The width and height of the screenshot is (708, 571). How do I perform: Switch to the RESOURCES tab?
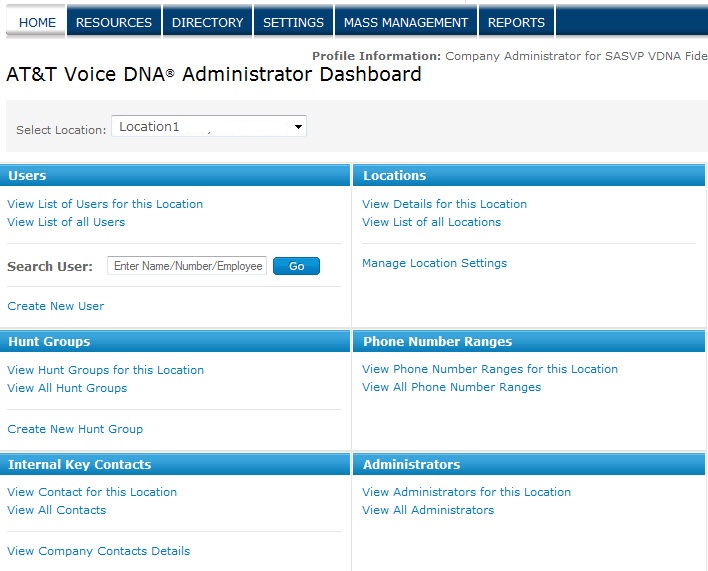click(114, 22)
